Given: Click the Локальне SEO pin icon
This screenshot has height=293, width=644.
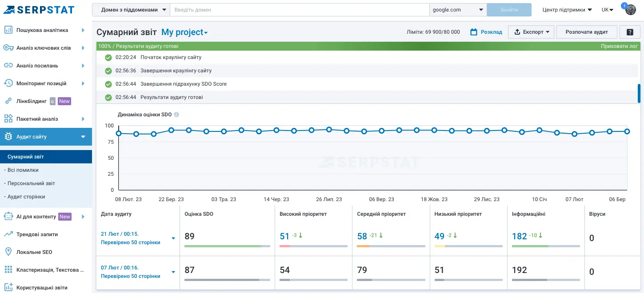Looking at the screenshot, I should pyautogui.click(x=8, y=252).
